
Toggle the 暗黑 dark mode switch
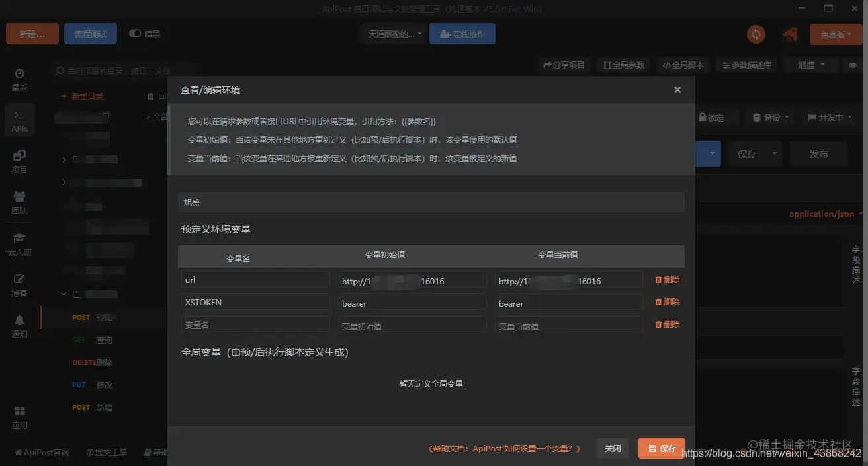pos(135,33)
